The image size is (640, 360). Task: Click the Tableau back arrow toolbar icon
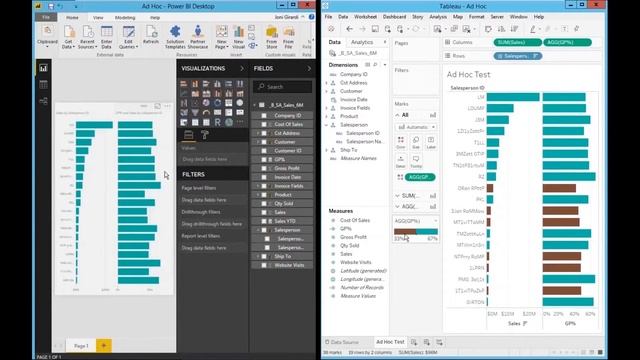click(x=349, y=29)
